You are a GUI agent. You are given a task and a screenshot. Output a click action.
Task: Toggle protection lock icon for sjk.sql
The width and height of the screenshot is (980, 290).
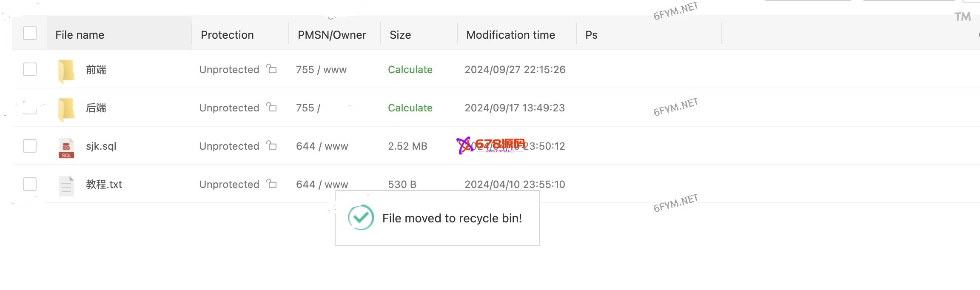[271, 145]
